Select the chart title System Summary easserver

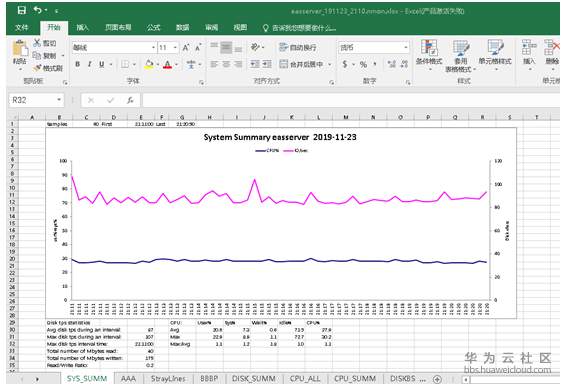point(280,137)
